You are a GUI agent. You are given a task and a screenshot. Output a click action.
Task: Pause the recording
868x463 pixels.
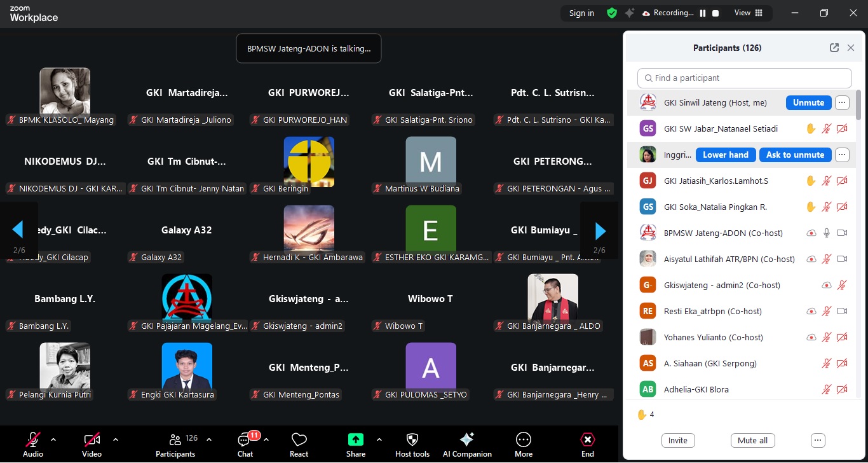[703, 13]
